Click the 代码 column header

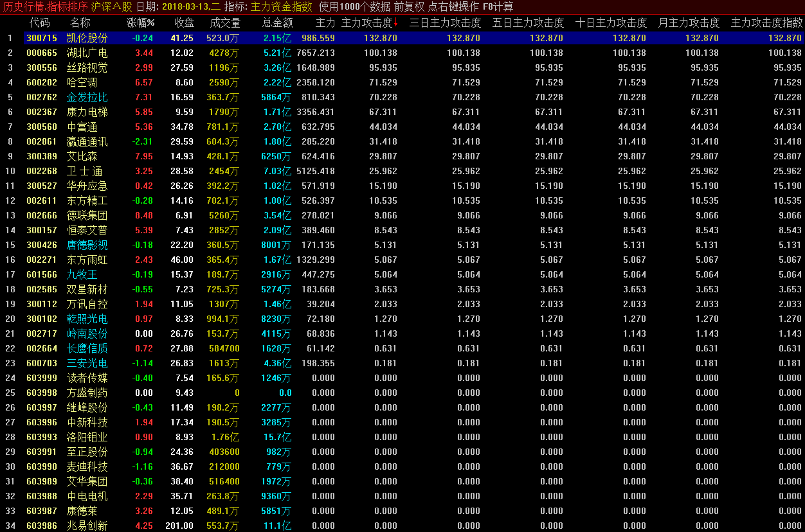click(x=40, y=23)
